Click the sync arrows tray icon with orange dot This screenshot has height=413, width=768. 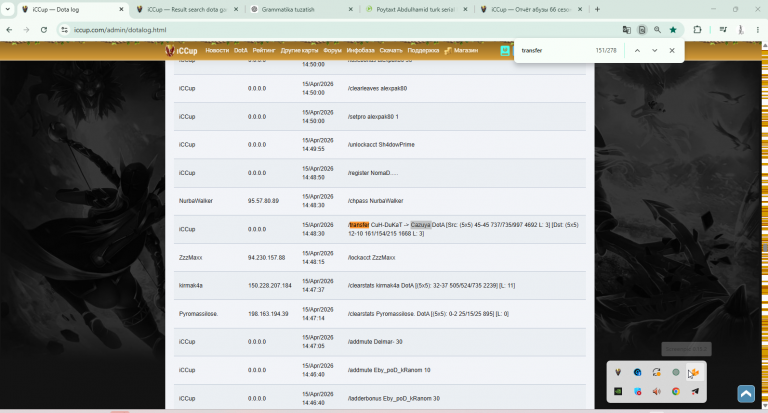(x=657, y=372)
